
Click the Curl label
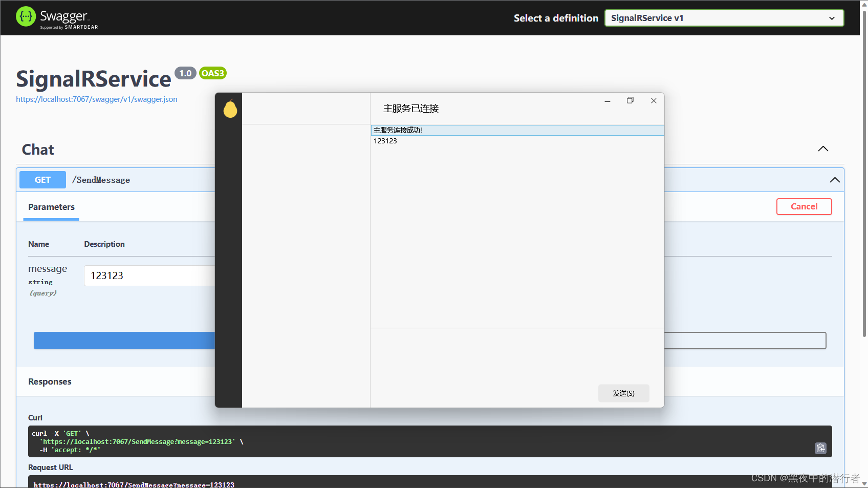click(x=35, y=418)
